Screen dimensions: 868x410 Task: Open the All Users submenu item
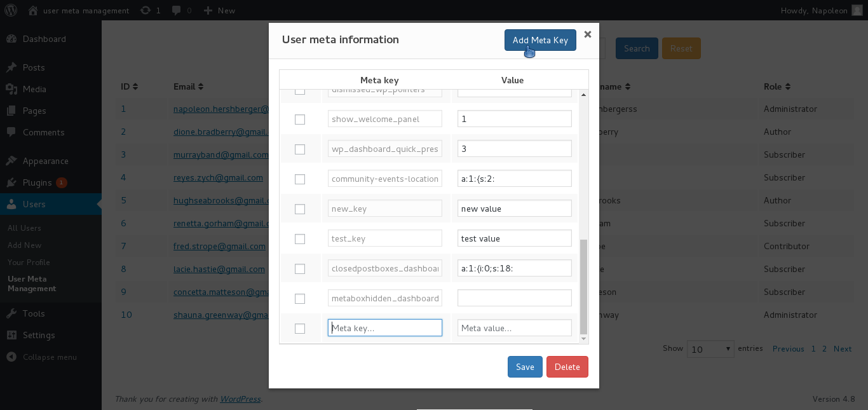24,228
